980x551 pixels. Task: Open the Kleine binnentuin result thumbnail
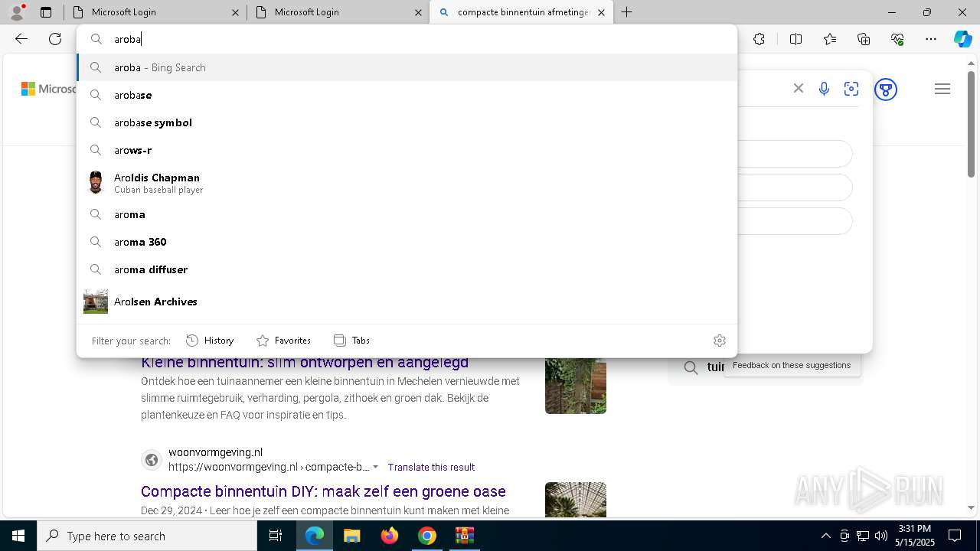click(576, 386)
